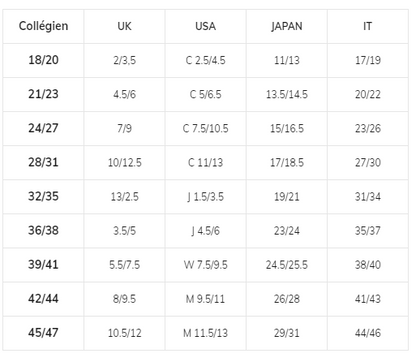Select the UK column header
This screenshot has height=362, width=416.
(124, 26)
